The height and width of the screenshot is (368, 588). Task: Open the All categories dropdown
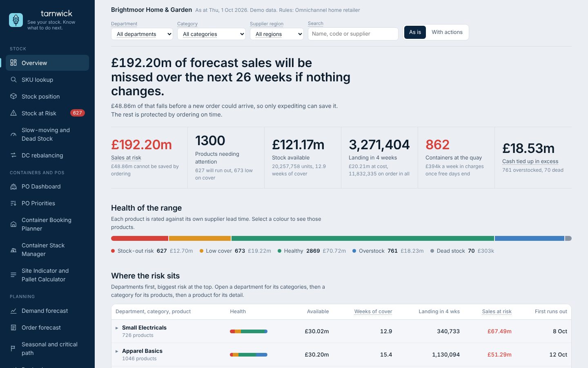(x=212, y=34)
